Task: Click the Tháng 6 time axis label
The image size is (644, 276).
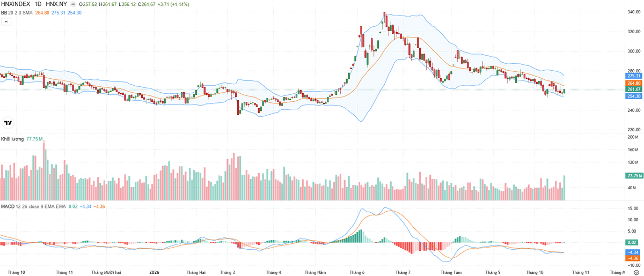Action: 357,272
